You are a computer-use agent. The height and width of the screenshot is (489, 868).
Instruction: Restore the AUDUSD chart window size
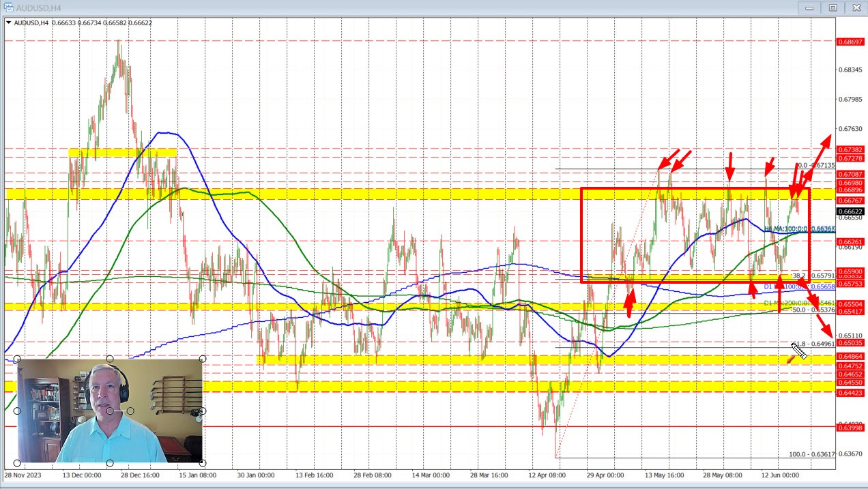click(833, 8)
